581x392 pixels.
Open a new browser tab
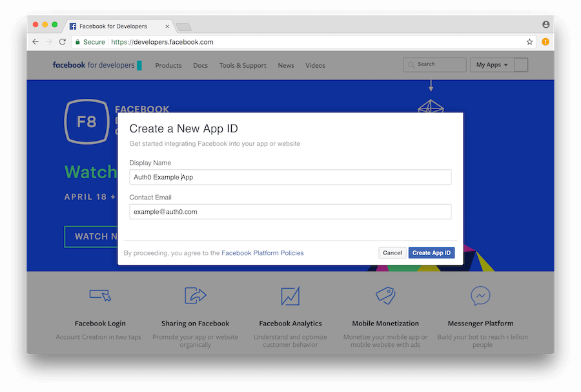point(183,26)
